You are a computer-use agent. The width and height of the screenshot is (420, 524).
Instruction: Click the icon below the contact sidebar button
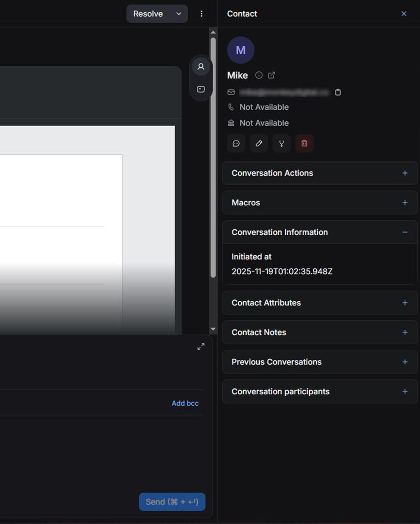point(201,89)
